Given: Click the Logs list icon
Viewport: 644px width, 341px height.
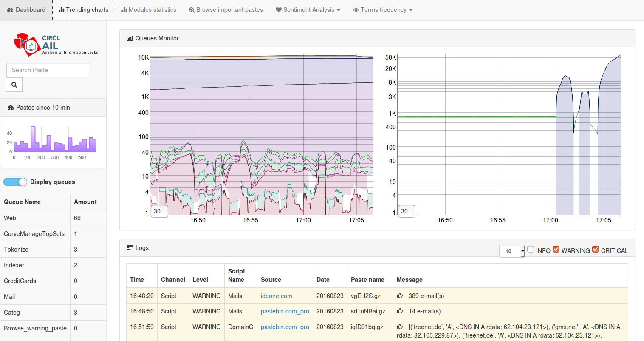Looking at the screenshot, I should click(x=130, y=248).
